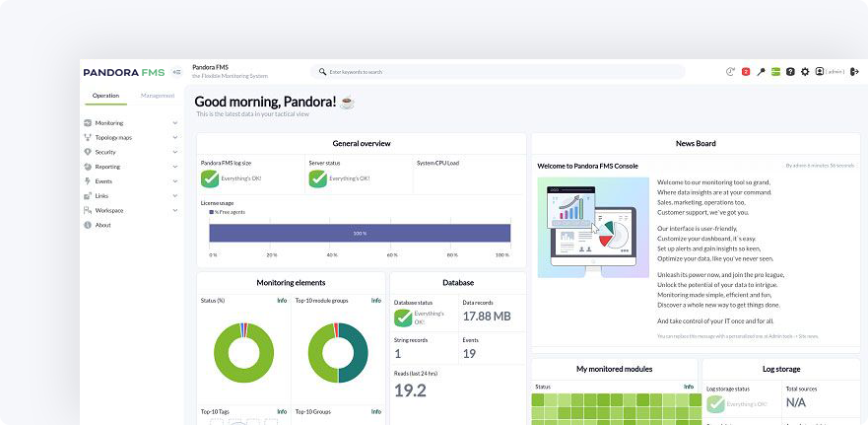
Task: Click the Database status OK checkmark icon
Action: (403, 319)
